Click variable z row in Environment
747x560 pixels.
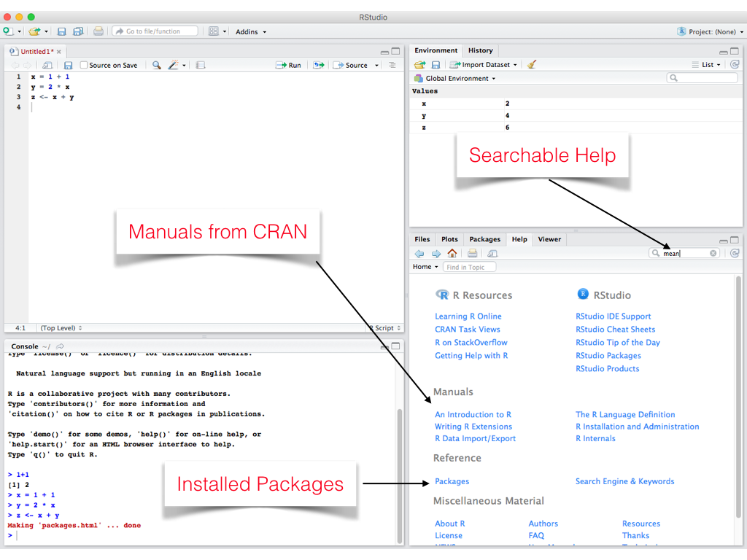coord(576,128)
